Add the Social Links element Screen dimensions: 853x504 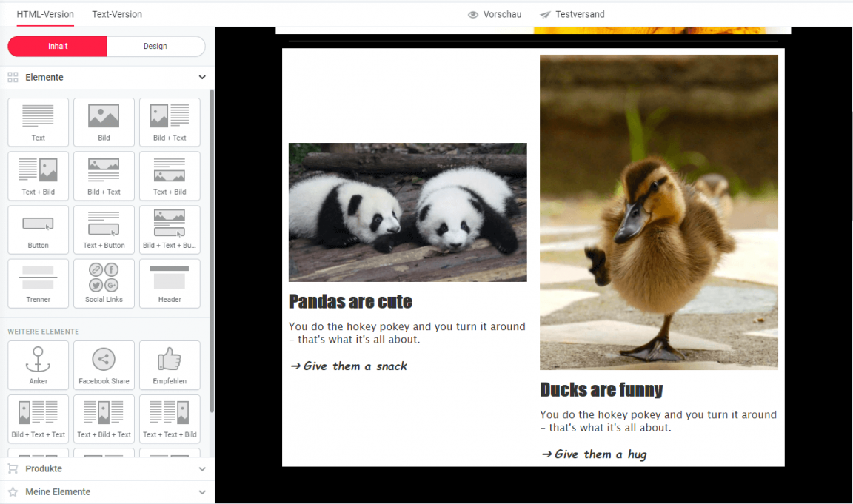pyautogui.click(x=104, y=283)
